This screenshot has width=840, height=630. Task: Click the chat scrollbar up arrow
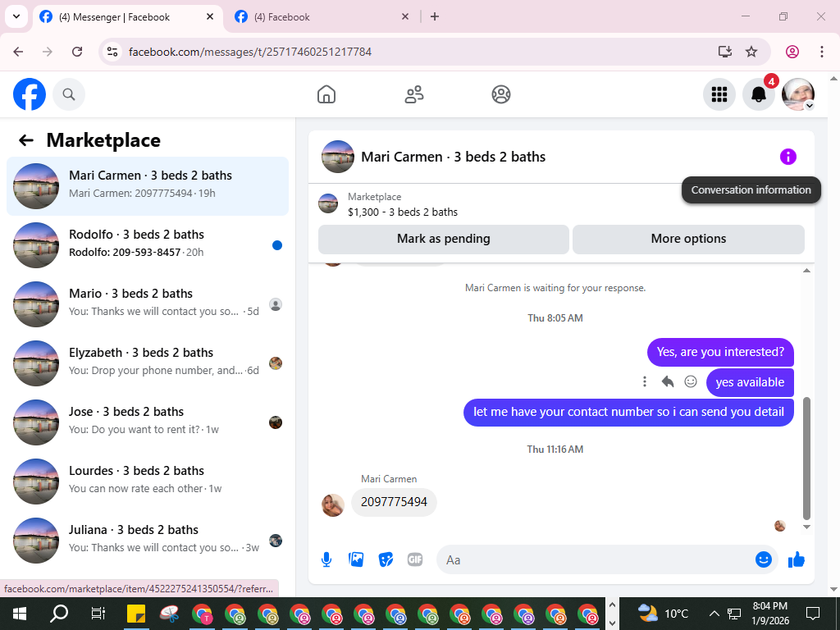pyautogui.click(x=807, y=271)
